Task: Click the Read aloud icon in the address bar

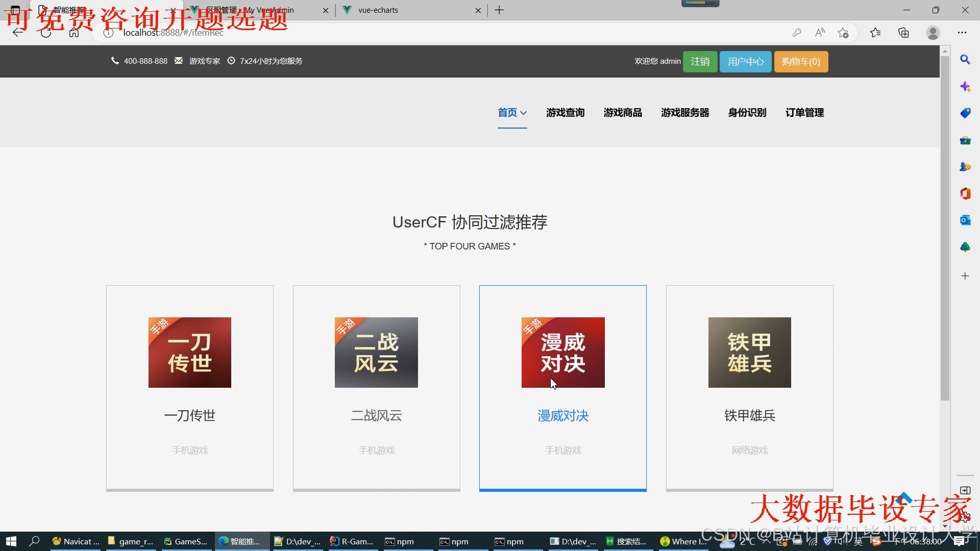Action: (820, 33)
